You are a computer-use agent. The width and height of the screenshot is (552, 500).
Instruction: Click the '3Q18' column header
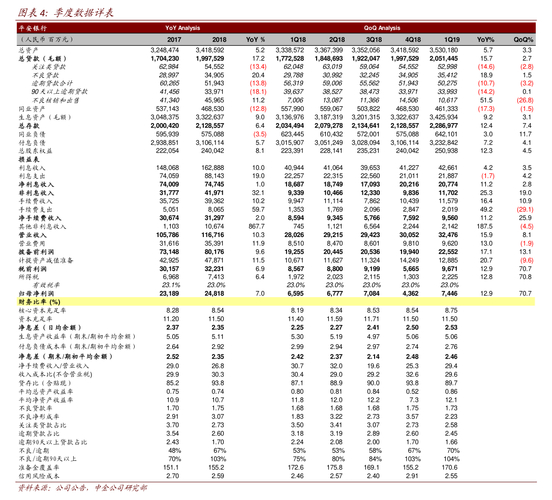pos(374,39)
